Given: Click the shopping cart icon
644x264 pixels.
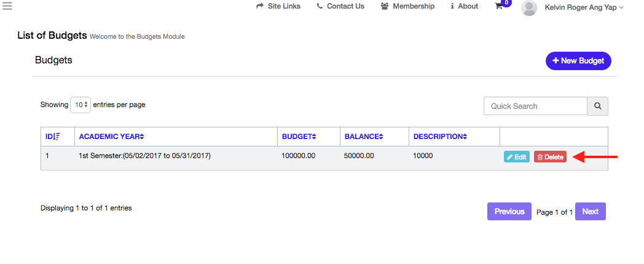Looking at the screenshot, I should click(x=498, y=6).
